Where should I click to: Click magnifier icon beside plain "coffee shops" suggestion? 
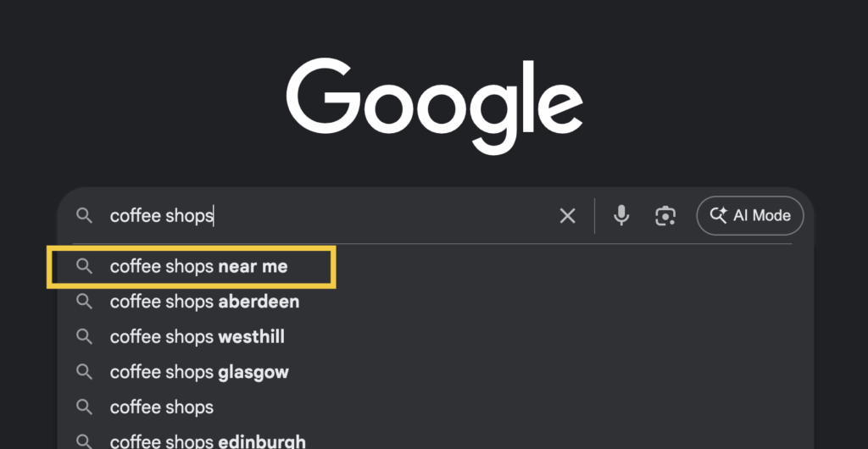point(84,407)
